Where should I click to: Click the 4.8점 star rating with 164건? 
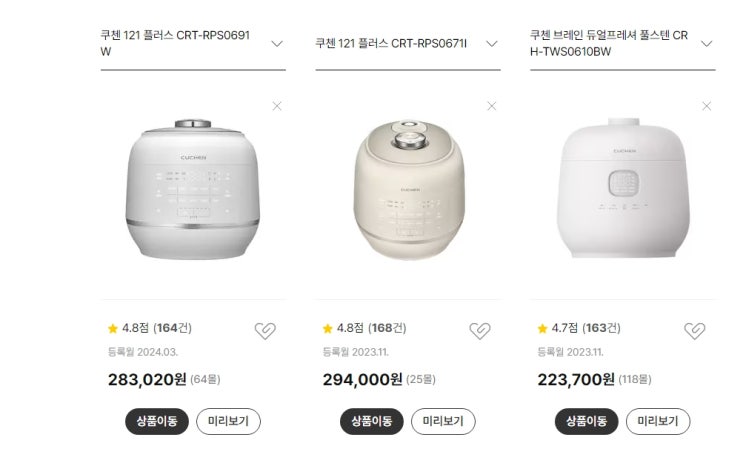pyautogui.click(x=149, y=328)
